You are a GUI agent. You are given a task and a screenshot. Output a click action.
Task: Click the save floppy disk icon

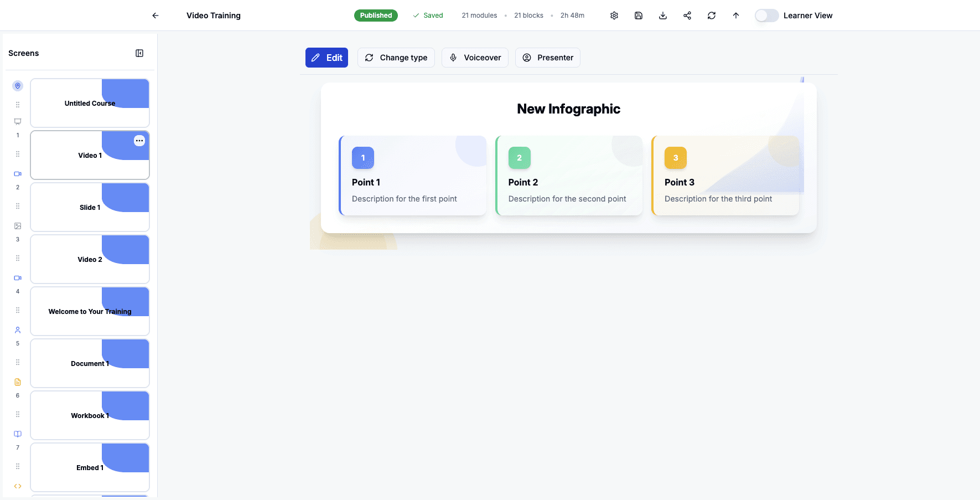pos(639,16)
